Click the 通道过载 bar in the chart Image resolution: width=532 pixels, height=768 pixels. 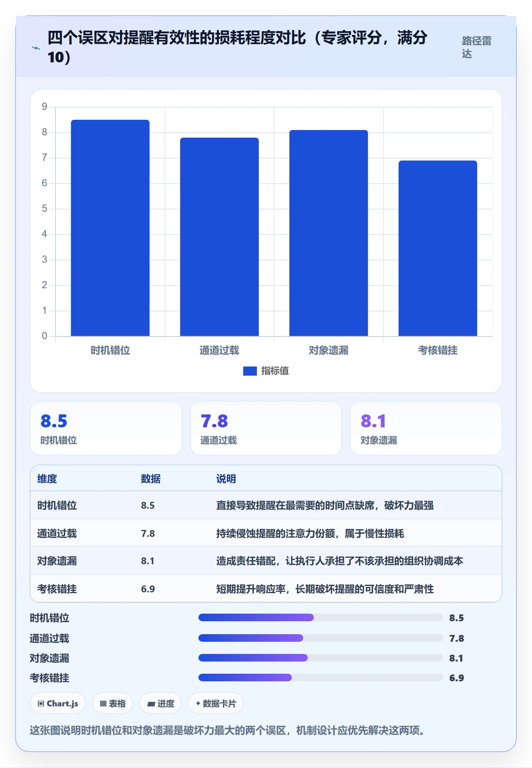pos(219,237)
